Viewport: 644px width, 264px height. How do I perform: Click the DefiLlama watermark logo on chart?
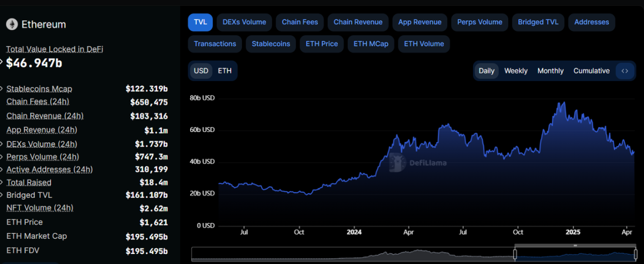point(397,162)
